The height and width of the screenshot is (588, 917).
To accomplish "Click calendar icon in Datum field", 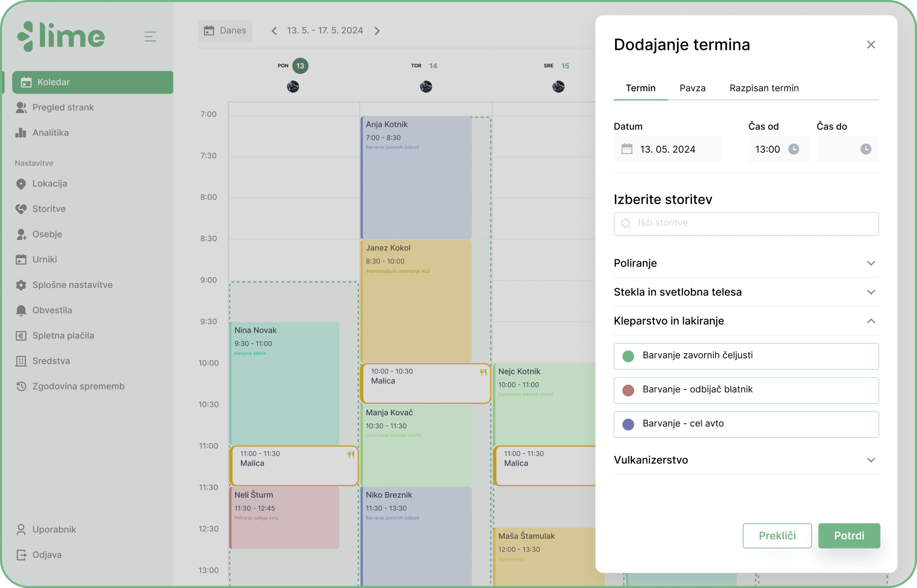I will [627, 149].
